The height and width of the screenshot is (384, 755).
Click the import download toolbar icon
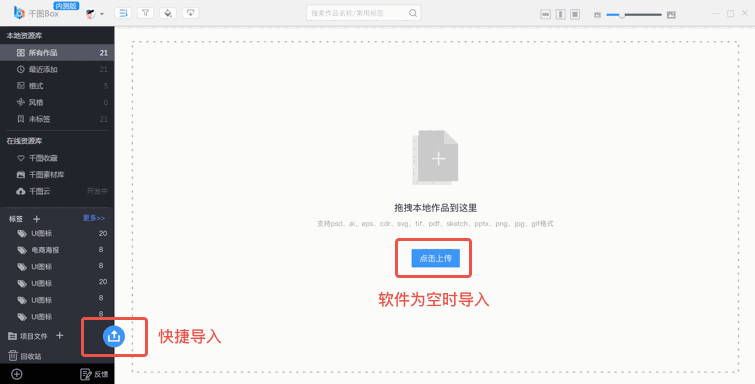(x=191, y=13)
